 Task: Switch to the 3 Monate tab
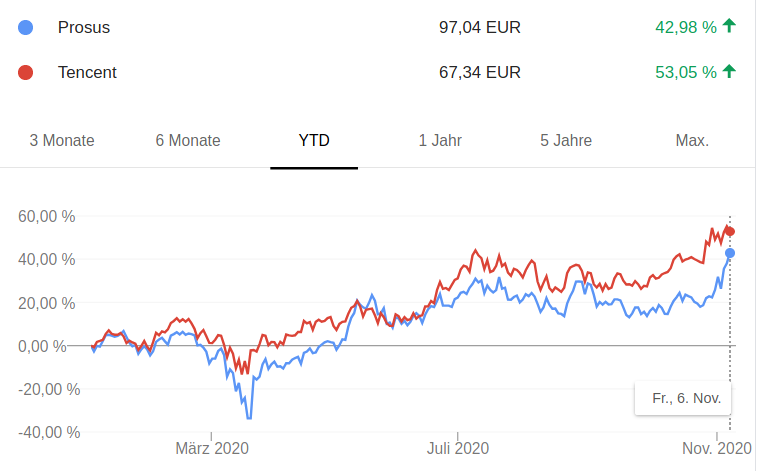(x=62, y=140)
